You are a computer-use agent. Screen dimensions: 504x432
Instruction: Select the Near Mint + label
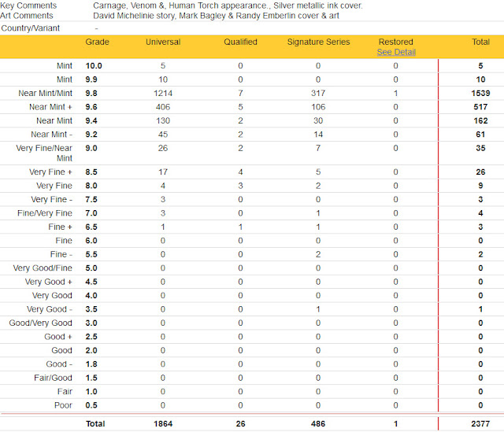point(50,107)
